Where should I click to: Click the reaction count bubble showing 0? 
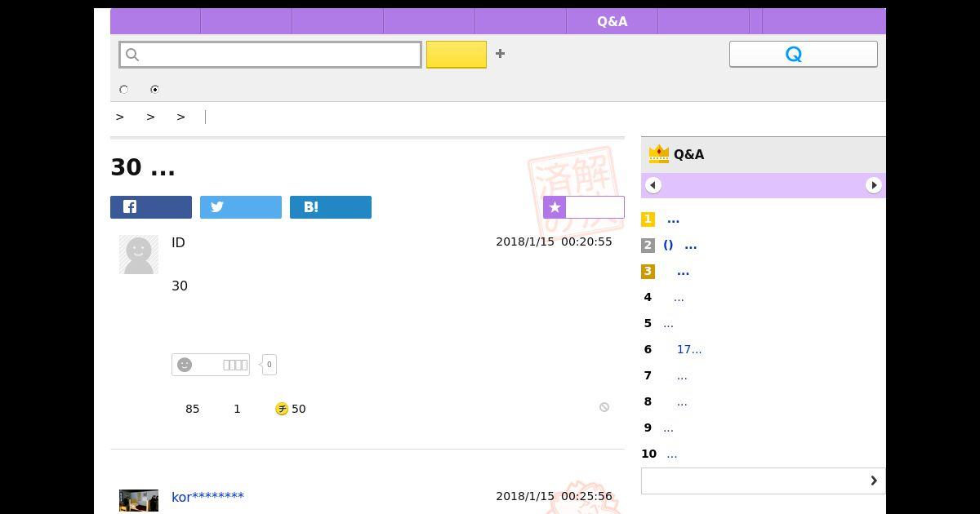[269, 365]
